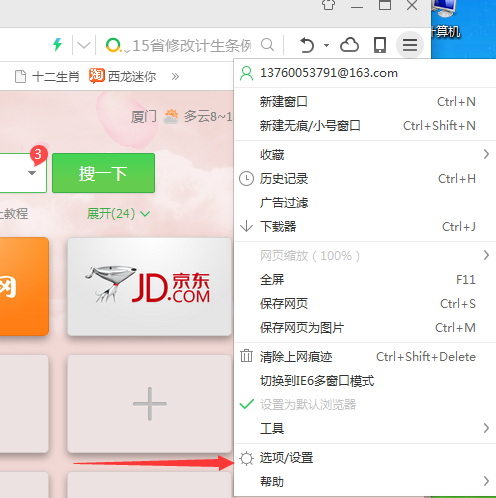
Task: Click search box with 15省修改计生条例 text
Action: (191, 45)
